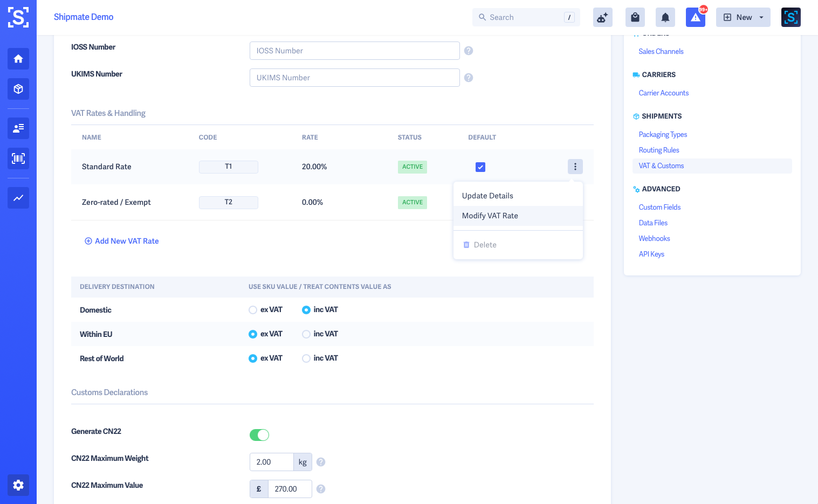Toggle the Generate CN22 switch
The width and height of the screenshot is (818, 504).
[259, 435]
